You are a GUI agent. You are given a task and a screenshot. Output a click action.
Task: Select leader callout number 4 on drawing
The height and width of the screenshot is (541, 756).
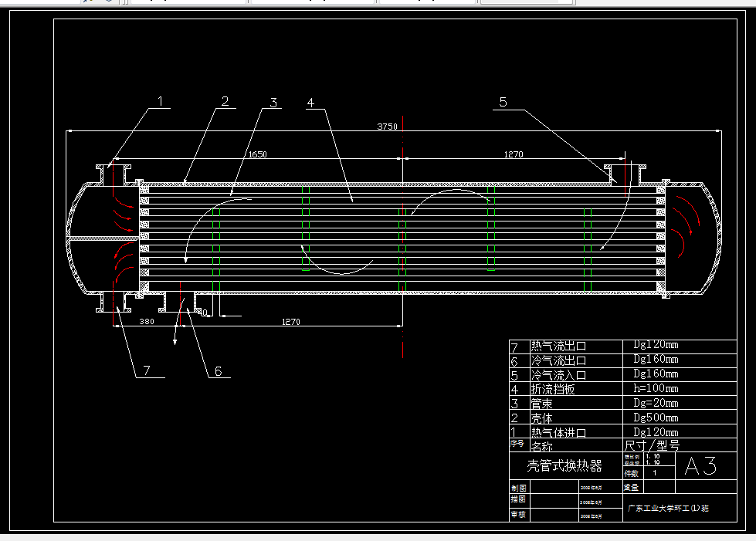310,103
